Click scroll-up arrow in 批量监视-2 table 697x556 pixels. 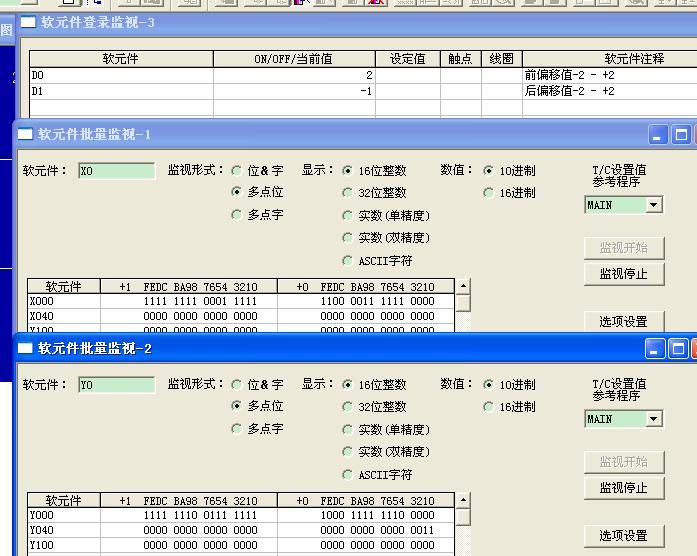point(463,501)
